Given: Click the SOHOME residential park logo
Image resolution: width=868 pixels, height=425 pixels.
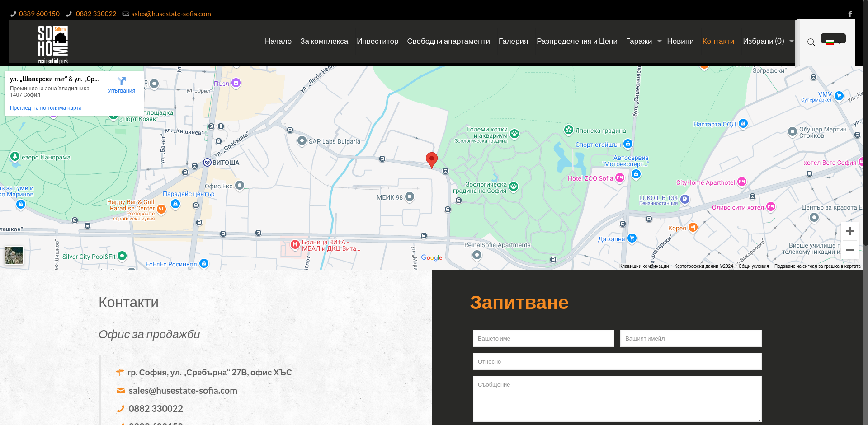Looking at the screenshot, I should coord(52,44).
